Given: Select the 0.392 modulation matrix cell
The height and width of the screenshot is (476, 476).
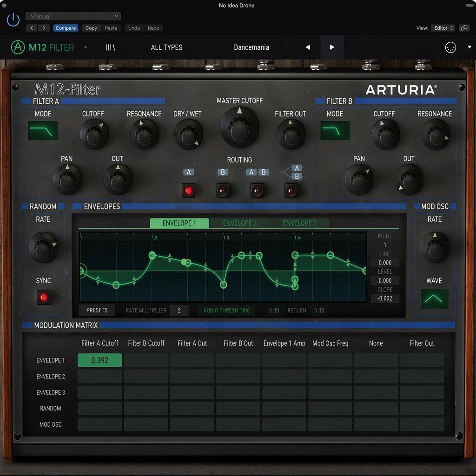Looking at the screenshot, I should (x=100, y=360).
